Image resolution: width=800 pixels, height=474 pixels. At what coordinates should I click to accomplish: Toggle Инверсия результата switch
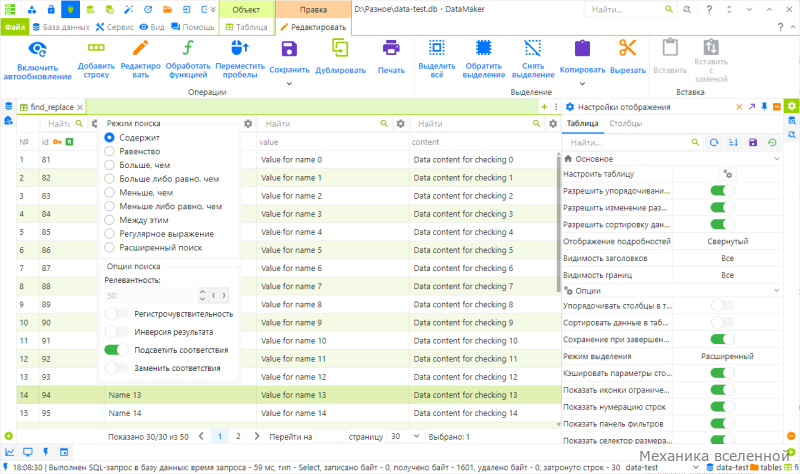point(116,332)
